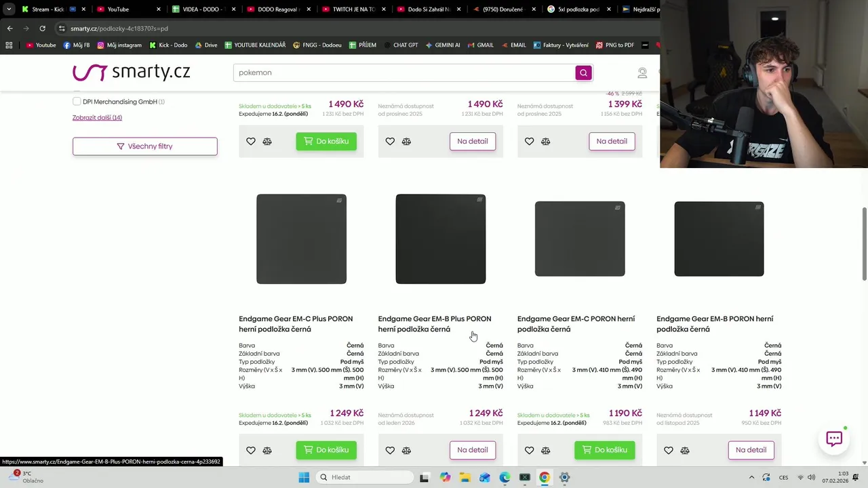The width and height of the screenshot is (868, 488).
Task: Open the user account icon
Action: (642, 73)
